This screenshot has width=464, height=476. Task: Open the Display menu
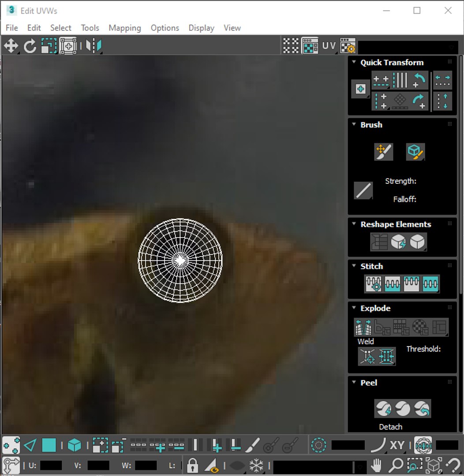tap(202, 28)
